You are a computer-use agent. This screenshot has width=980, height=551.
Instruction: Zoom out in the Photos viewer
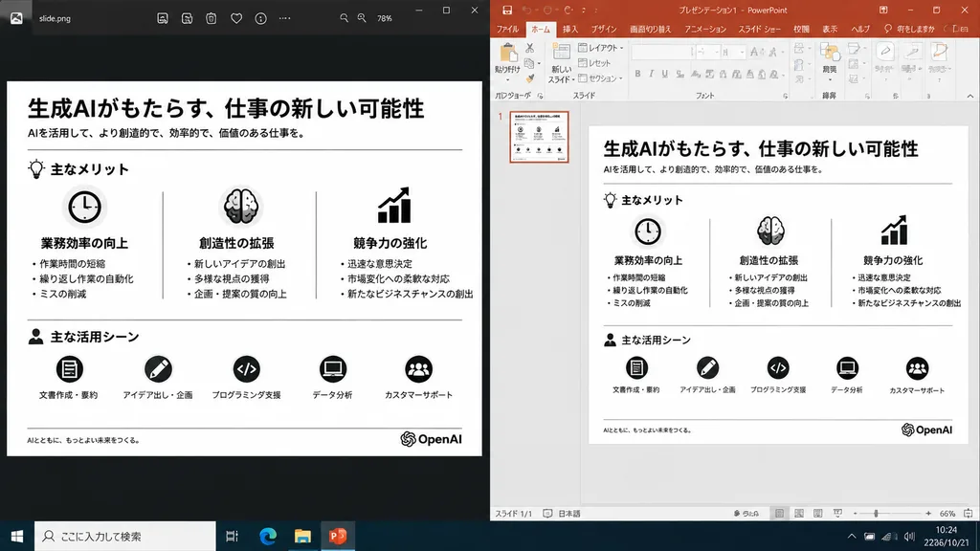[x=344, y=18]
